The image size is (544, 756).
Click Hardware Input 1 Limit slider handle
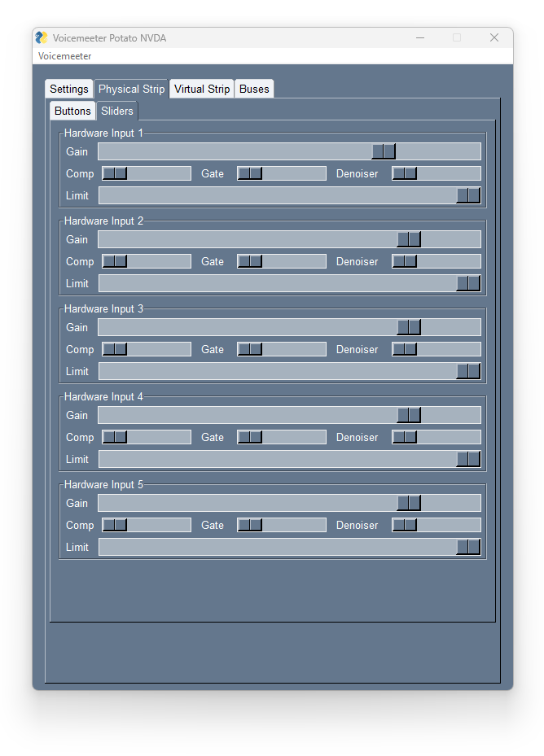[468, 195]
